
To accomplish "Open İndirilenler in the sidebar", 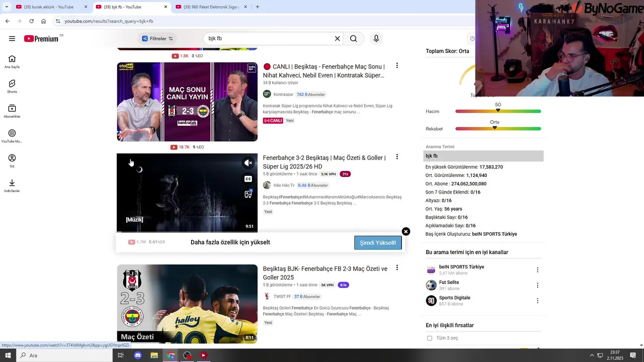I will pos(12,186).
